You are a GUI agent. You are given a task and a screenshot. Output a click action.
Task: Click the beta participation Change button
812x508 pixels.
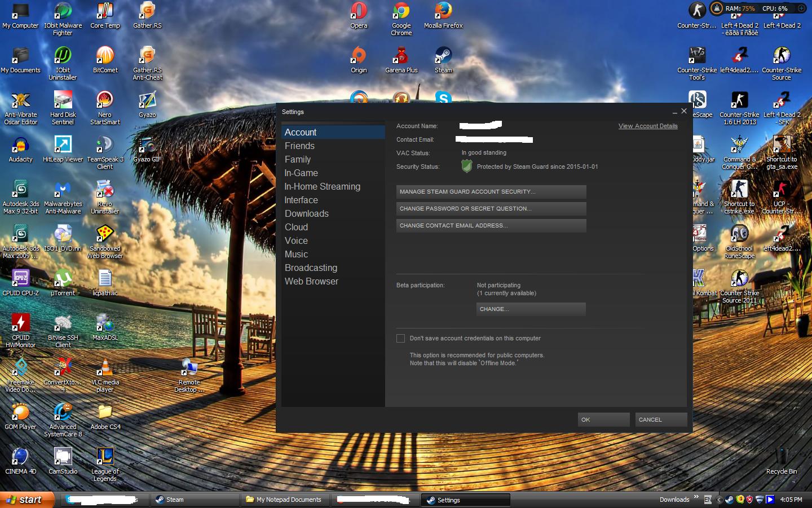531,309
